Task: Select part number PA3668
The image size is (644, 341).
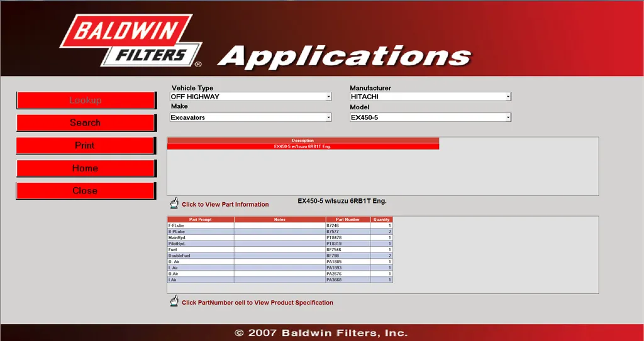Action: click(348, 280)
